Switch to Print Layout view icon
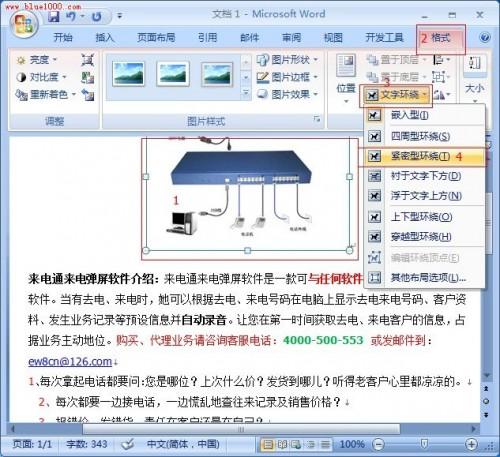Image resolution: width=500 pixels, height=457 pixels. click(x=268, y=444)
